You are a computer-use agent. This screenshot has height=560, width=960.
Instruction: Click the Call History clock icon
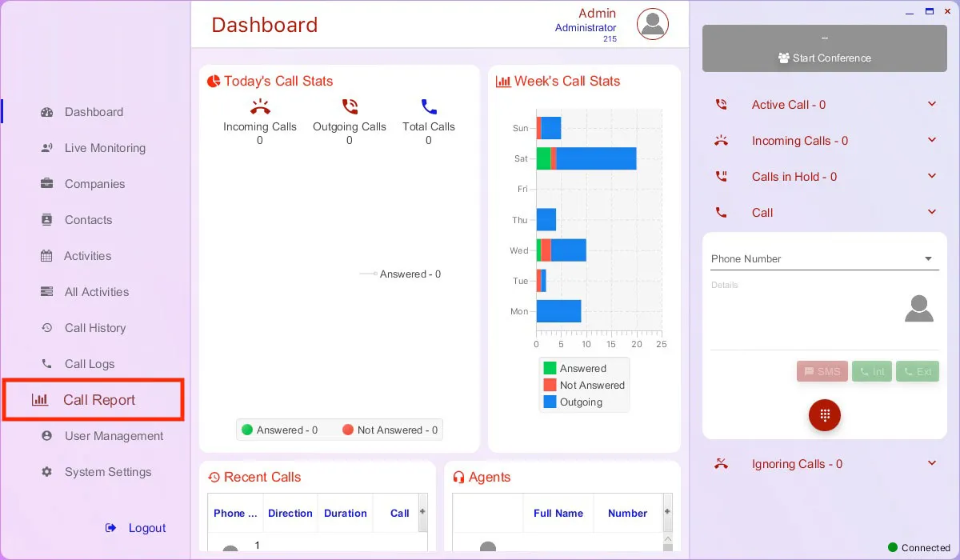pyautogui.click(x=46, y=328)
